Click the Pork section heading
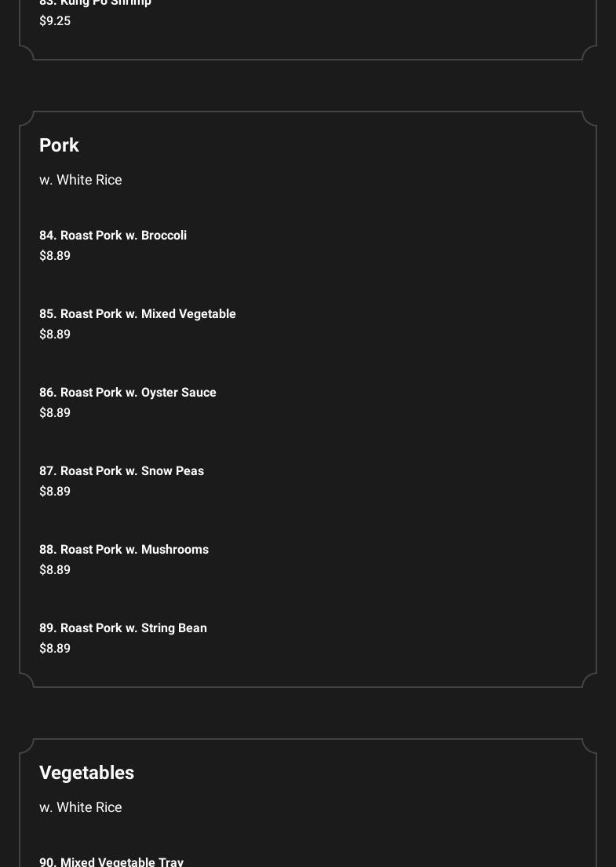 [x=59, y=145]
